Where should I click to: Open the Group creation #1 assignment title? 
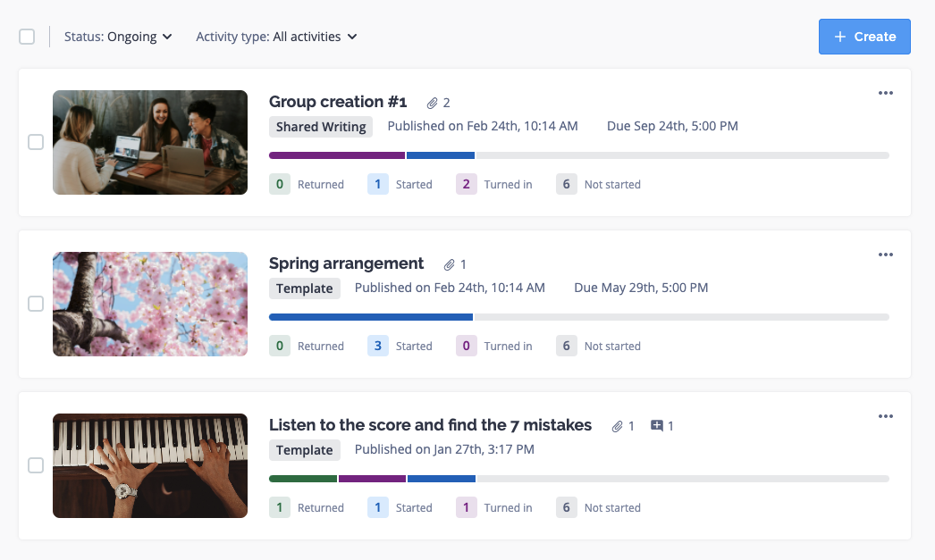pos(338,102)
